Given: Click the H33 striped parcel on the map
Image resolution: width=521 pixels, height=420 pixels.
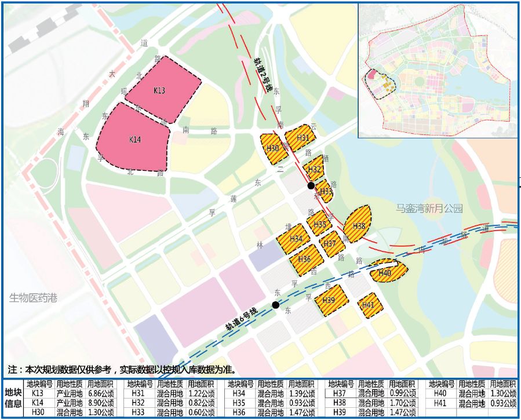Looking at the screenshot, I should [325, 191].
